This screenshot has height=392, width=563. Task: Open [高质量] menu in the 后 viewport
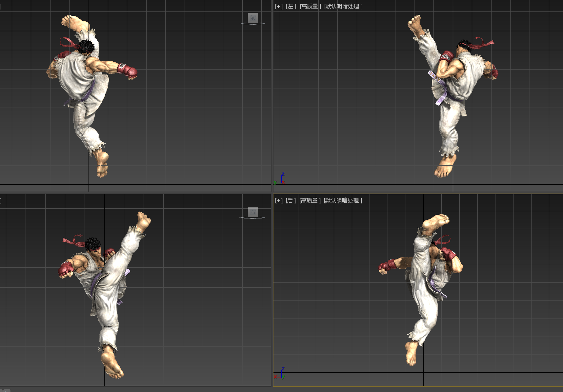(x=310, y=201)
